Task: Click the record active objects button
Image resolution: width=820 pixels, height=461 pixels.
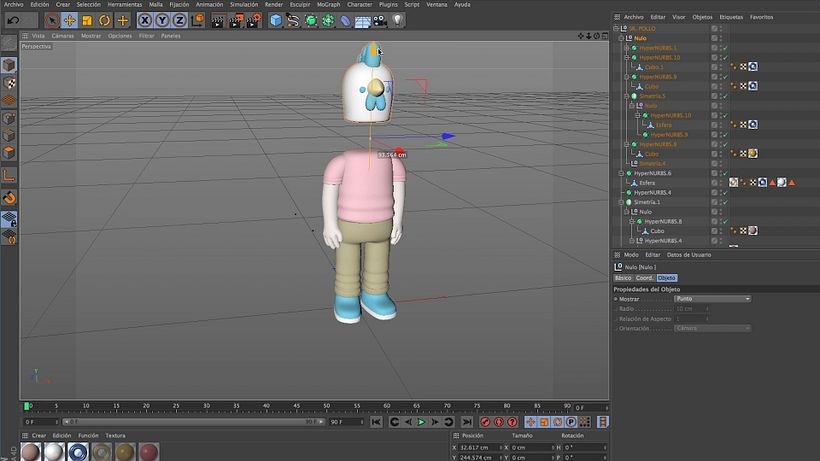Action: [x=485, y=422]
